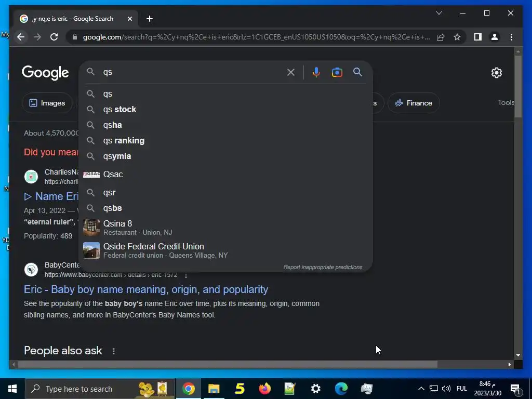Image resolution: width=532 pixels, height=399 pixels.
Task: Click Qside Federal Credit Union thumbnail
Action: (91, 250)
